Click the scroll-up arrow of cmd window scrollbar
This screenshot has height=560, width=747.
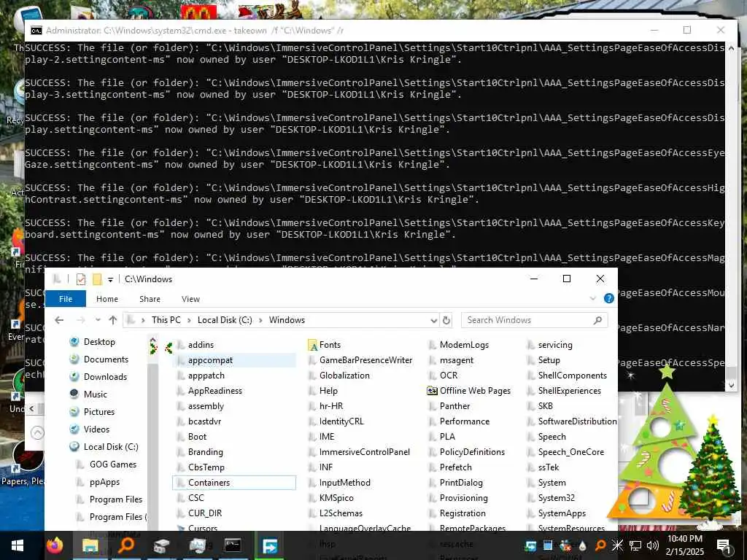coord(731,48)
